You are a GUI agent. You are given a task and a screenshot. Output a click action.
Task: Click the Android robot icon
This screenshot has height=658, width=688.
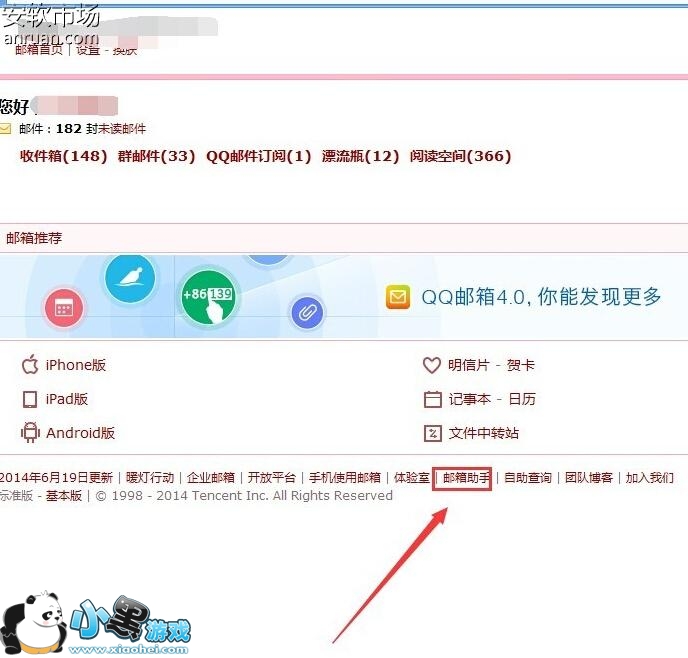click(x=30, y=433)
